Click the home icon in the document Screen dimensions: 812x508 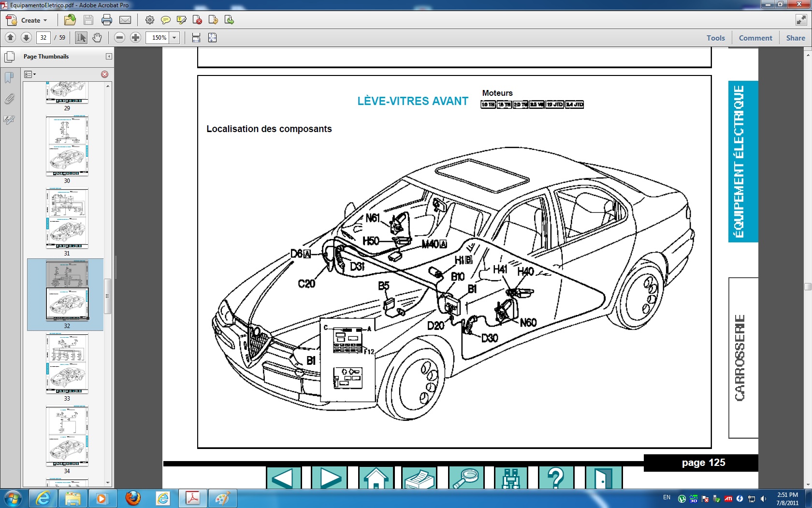[376, 478]
